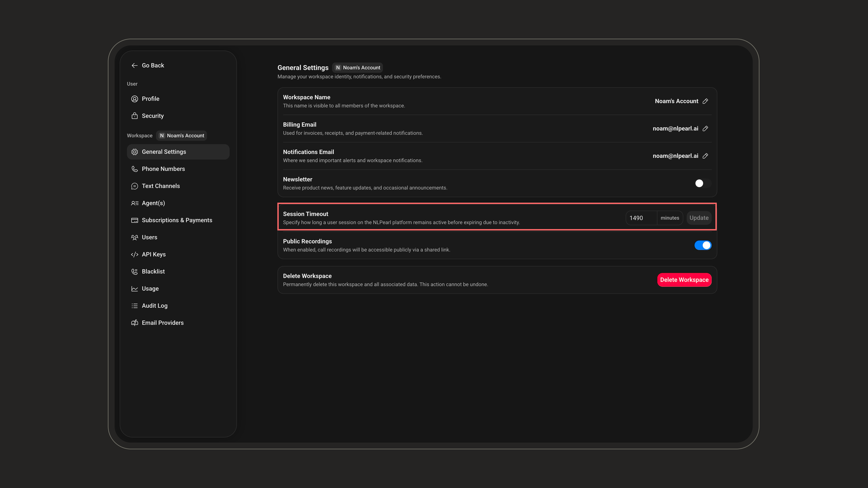
Task: Edit Workspace Name with pencil icon
Action: 705,101
